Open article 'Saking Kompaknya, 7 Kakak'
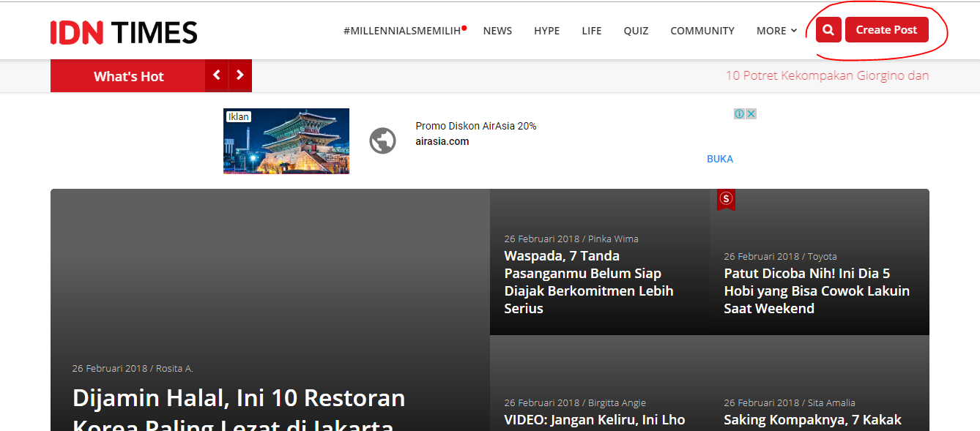Viewport: 980px width, 431px height. coord(812,419)
